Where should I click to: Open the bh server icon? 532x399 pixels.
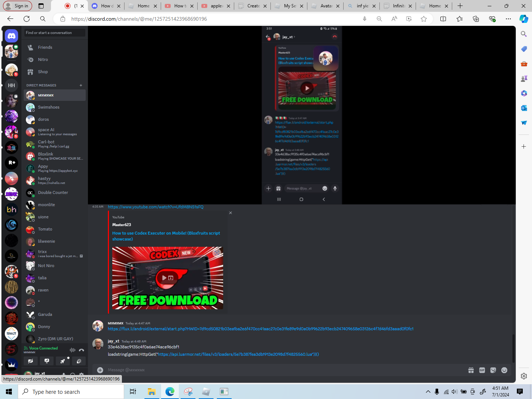tap(11, 209)
